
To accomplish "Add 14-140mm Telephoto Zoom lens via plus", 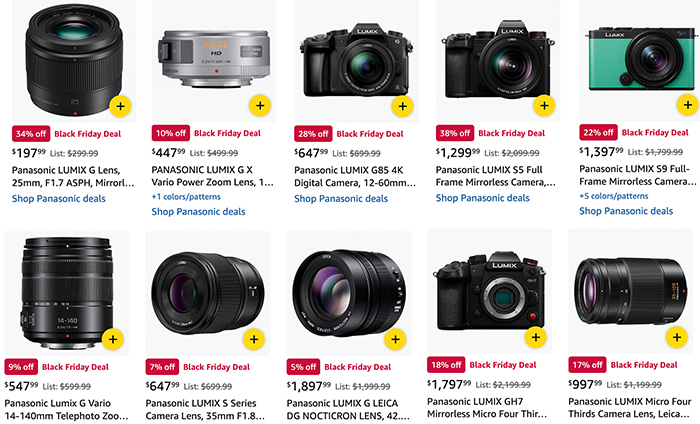I will (x=113, y=339).
